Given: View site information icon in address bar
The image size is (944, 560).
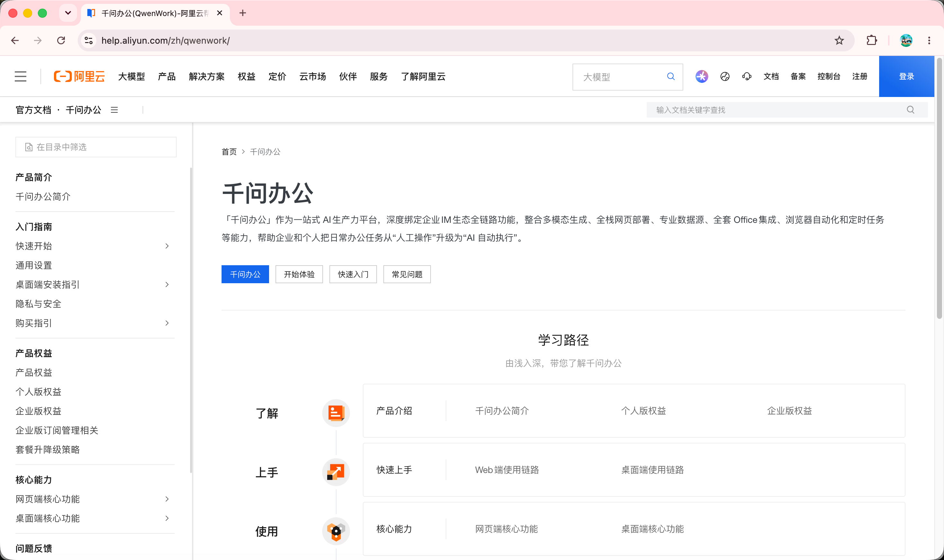Looking at the screenshot, I should point(89,40).
